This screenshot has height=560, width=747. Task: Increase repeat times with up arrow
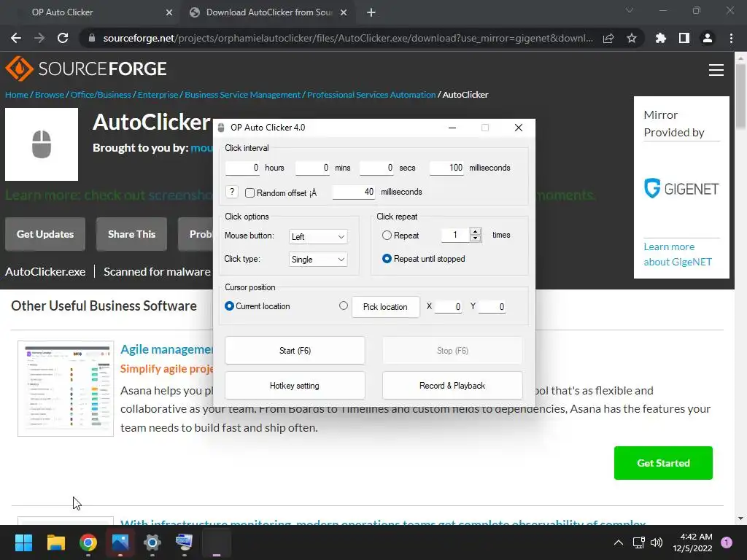coord(475,231)
